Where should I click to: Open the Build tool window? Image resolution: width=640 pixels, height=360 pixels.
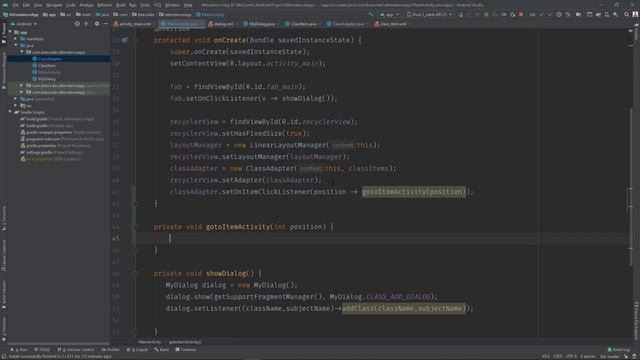162,350
